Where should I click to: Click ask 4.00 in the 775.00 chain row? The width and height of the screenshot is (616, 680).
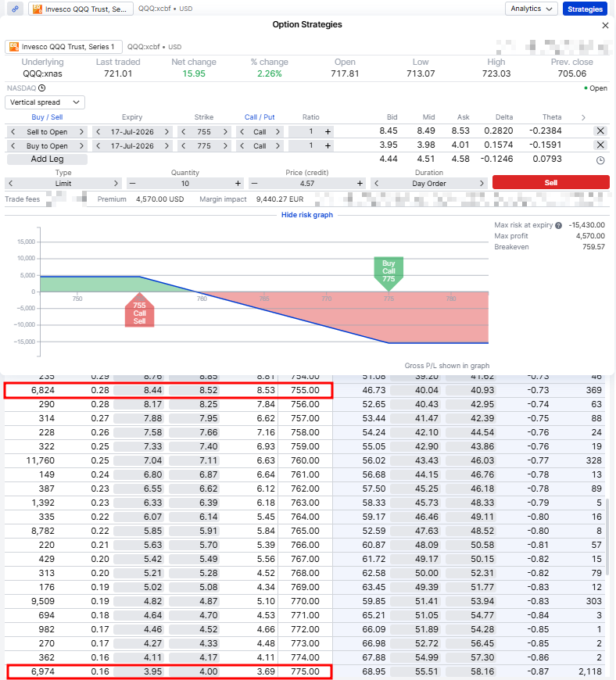pyautogui.click(x=195, y=671)
